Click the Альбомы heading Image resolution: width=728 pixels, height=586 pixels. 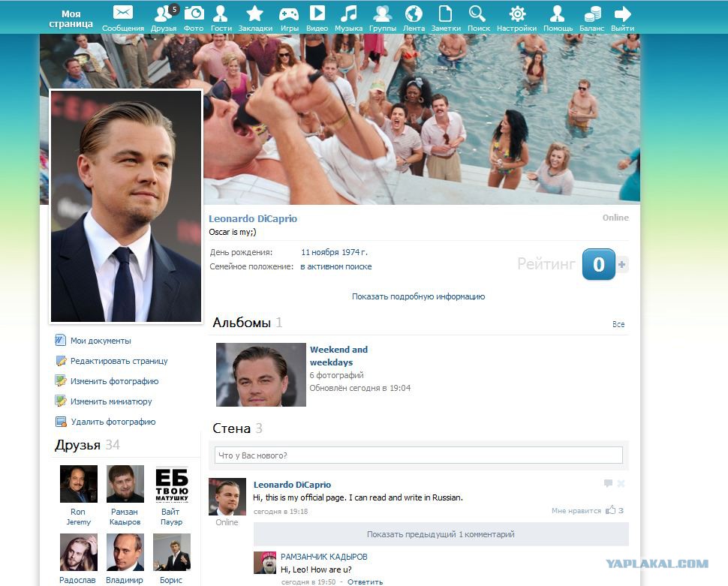pos(242,322)
